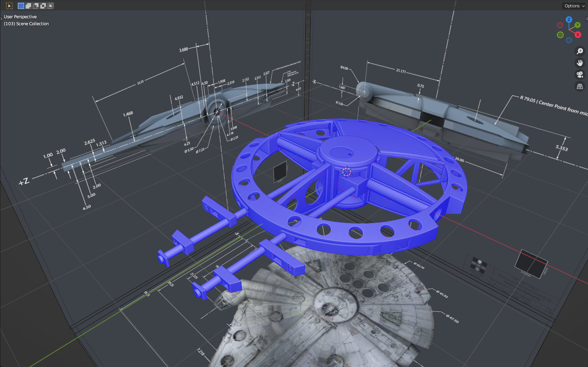Viewport: 588px width, 367px height.
Task: Click the Pan view hand icon
Action: [x=580, y=63]
